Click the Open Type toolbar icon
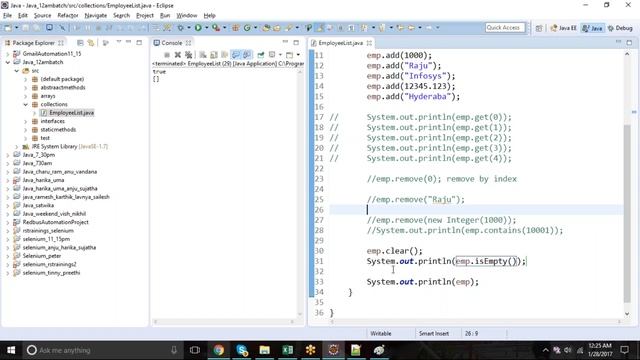 (266, 28)
